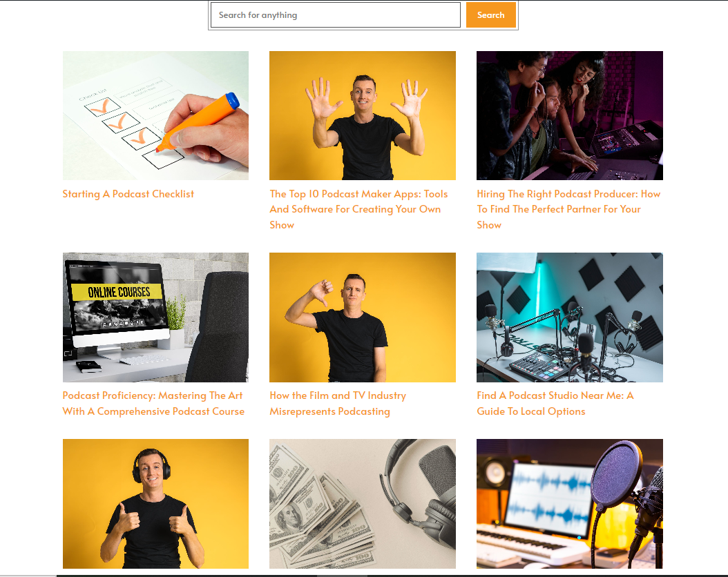The image size is (728, 577).
Task: Click the Search for anything input field
Action: click(x=335, y=15)
